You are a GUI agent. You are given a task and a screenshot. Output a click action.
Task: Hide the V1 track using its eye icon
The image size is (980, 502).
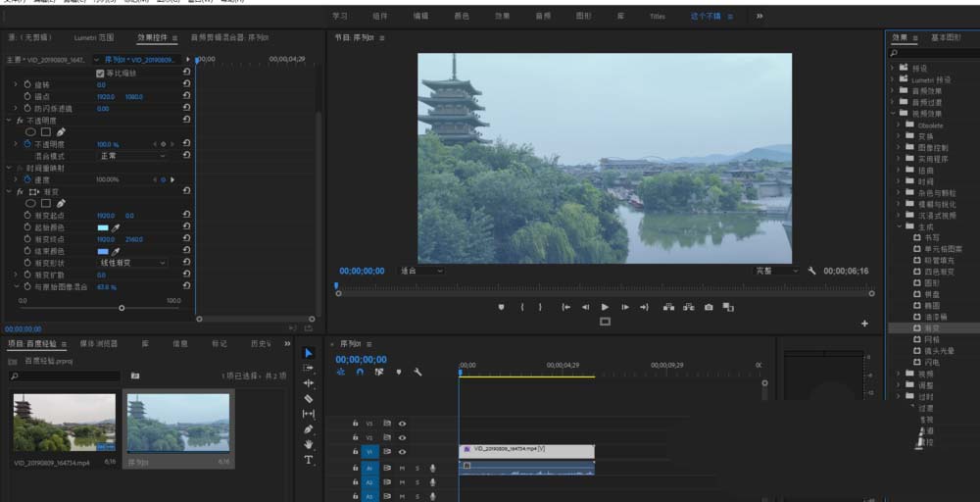402,452
